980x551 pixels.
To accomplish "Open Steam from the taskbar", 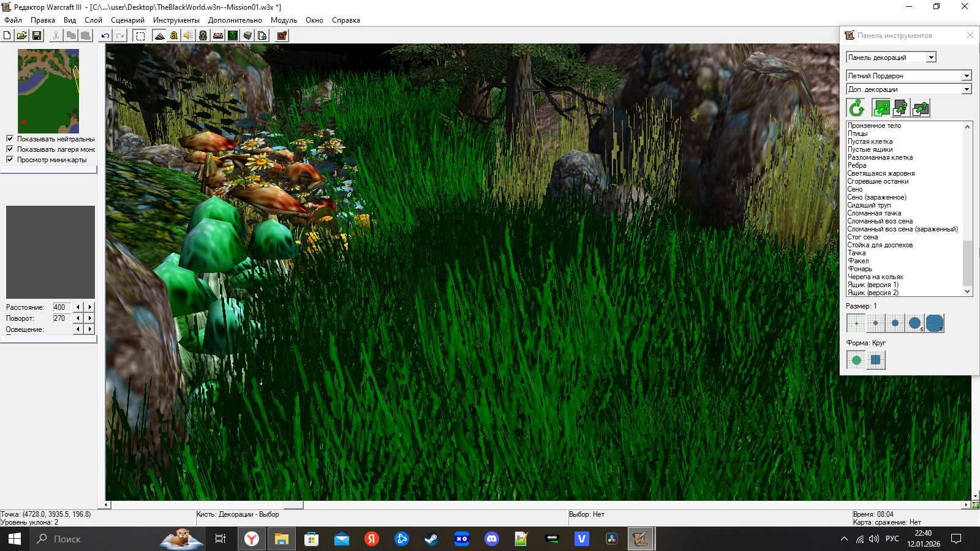I will [x=431, y=539].
